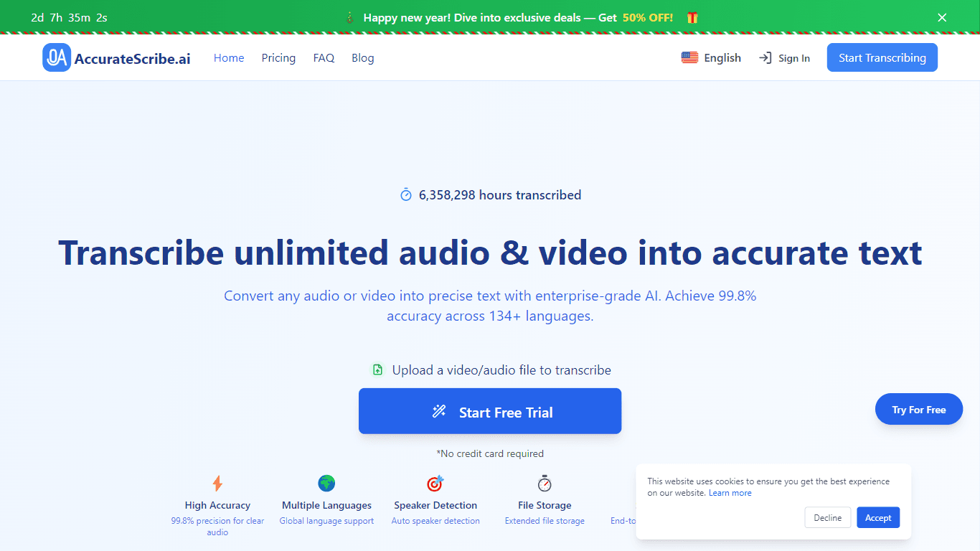The width and height of the screenshot is (980, 551).
Task: Open the Pricing page
Action: pyautogui.click(x=278, y=57)
